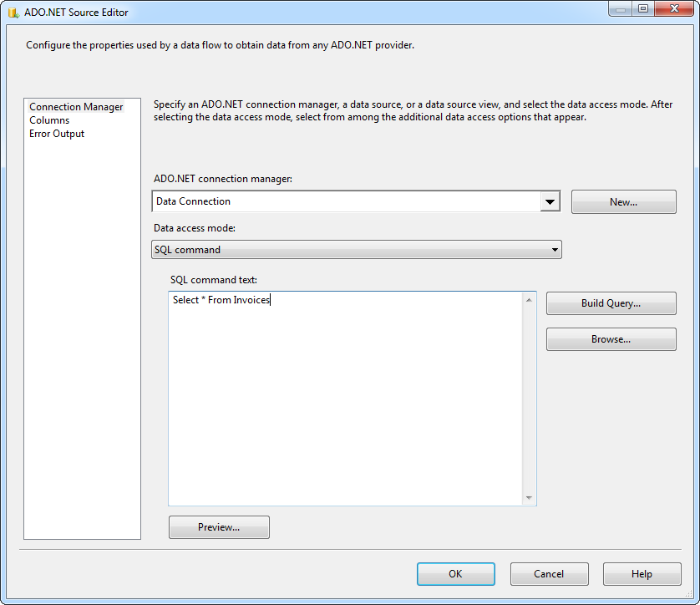Open the Columns page
Image resolution: width=700 pixels, height=605 pixels.
(49, 120)
